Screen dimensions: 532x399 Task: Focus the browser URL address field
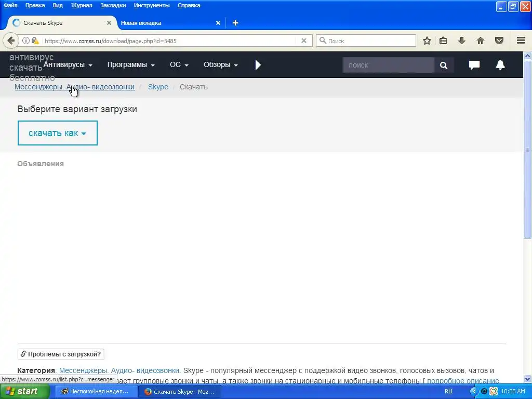(x=170, y=41)
